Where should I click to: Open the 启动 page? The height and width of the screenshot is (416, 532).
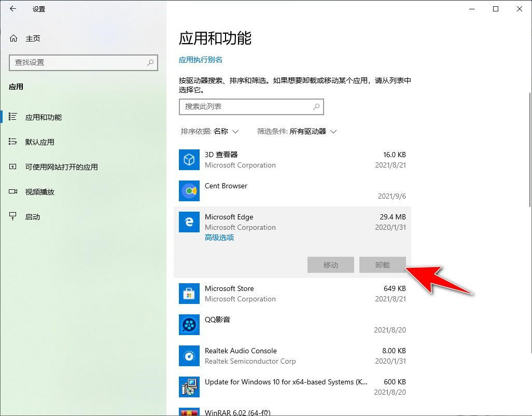(x=33, y=216)
